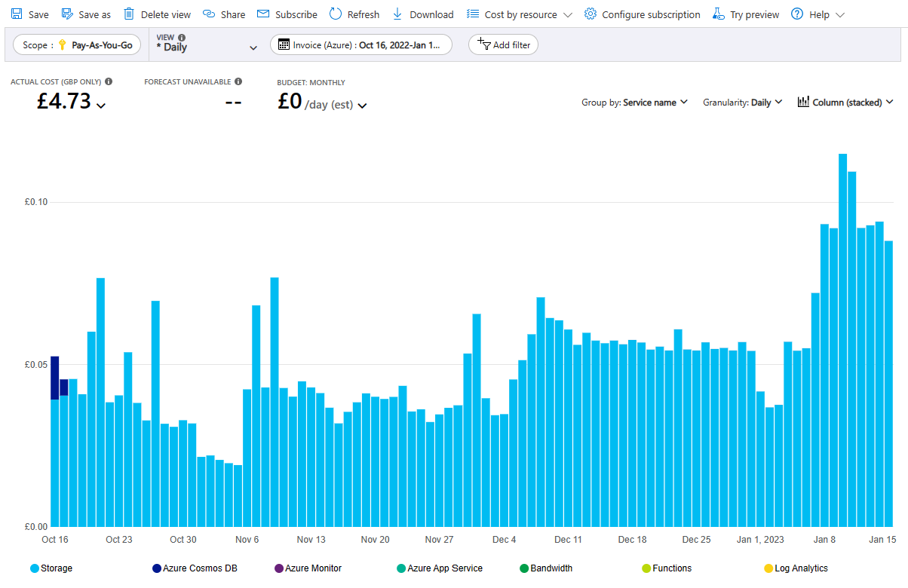Viewport: 908px width, 588px height.
Task: Open the Help menu
Action: click(x=818, y=14)
